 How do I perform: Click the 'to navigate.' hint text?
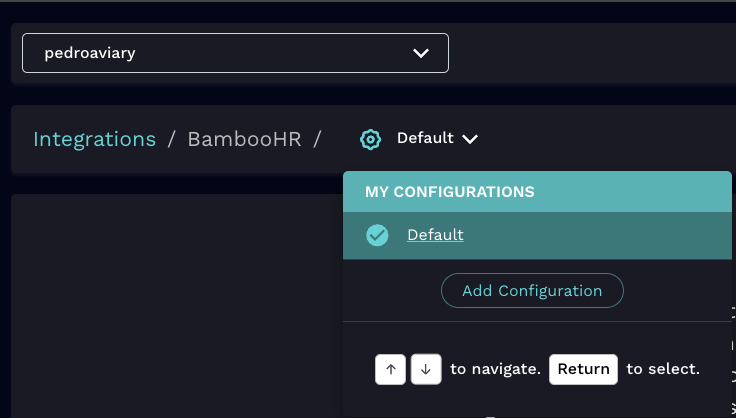(495, 369)
